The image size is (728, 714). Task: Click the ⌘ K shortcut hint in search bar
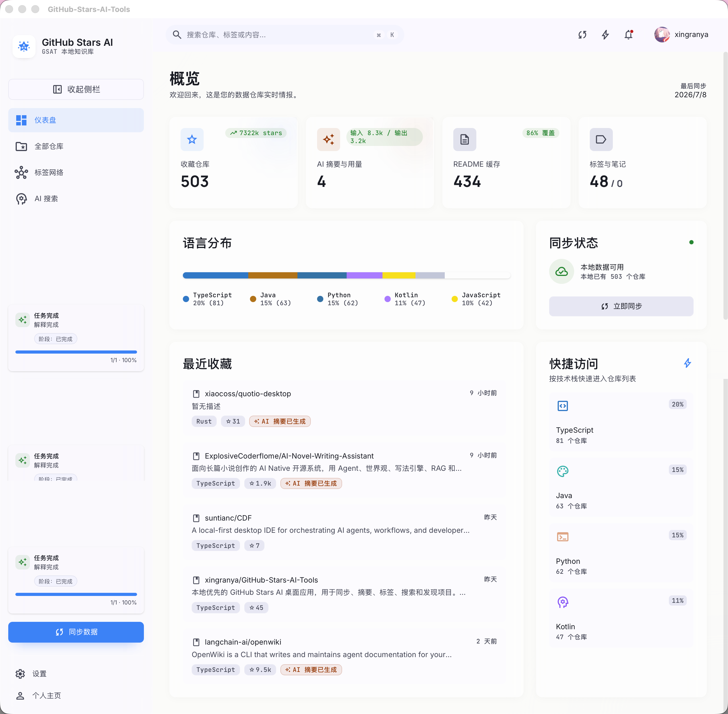click(385, 35)
